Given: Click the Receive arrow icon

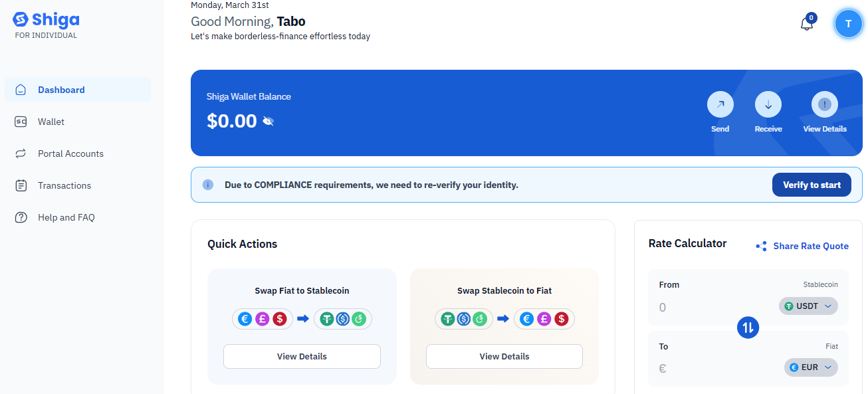Looking at the screenshot, I should tap(768, 104).
